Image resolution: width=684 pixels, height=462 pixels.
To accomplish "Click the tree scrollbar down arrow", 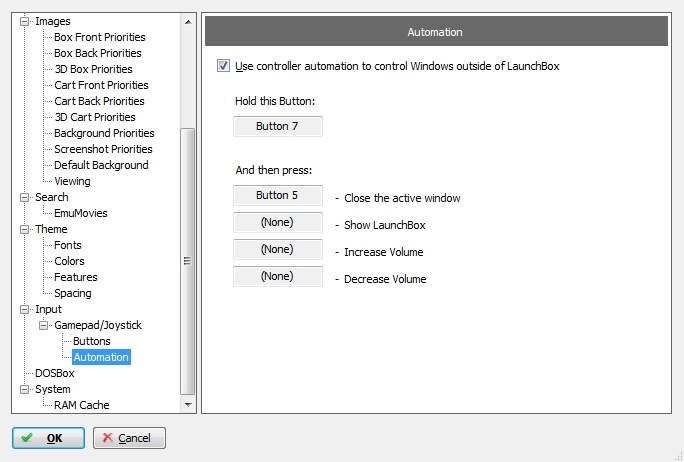I will tap(188, 404).
